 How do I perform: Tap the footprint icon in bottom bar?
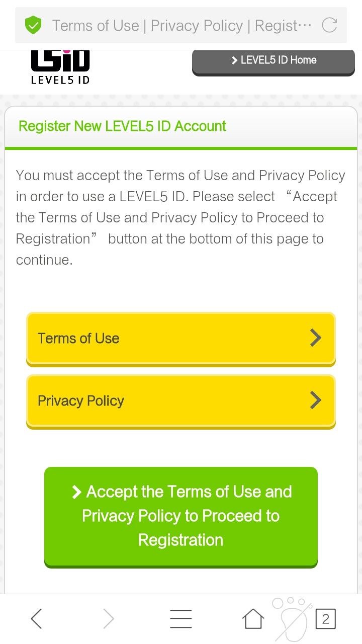(x=291, y=618)
